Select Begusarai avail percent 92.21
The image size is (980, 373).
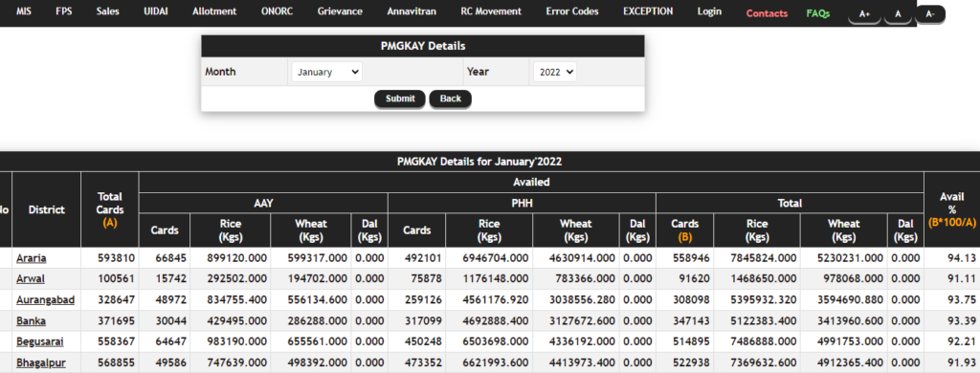[x=962, y=341]
